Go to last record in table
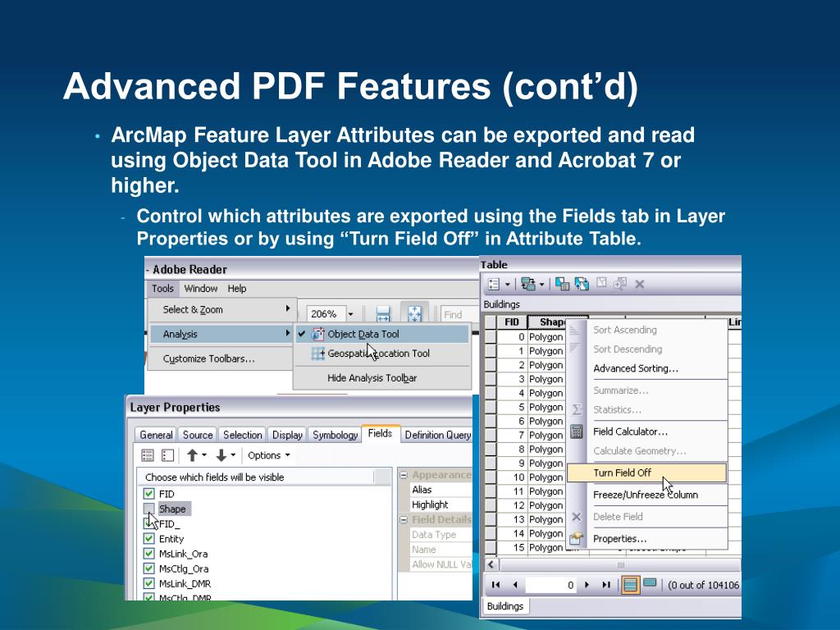 click(x=606, y=584)
